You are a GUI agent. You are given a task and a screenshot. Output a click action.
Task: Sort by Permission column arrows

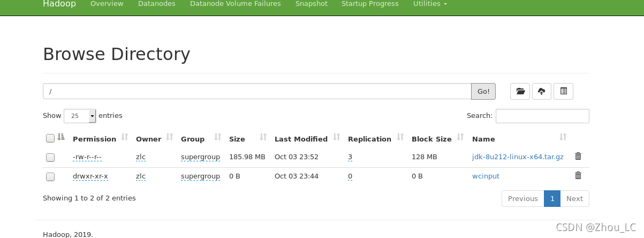[125, 138]
